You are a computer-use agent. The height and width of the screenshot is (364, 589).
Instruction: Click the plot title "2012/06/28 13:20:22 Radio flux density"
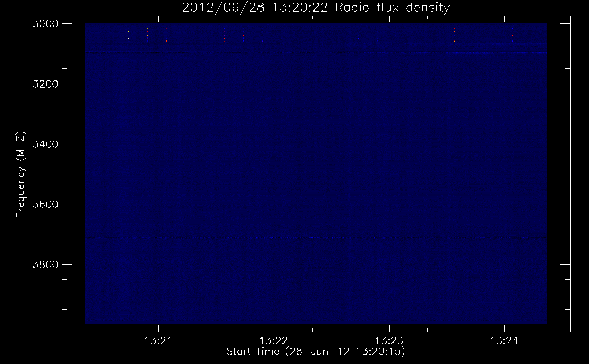coord(316,8)
